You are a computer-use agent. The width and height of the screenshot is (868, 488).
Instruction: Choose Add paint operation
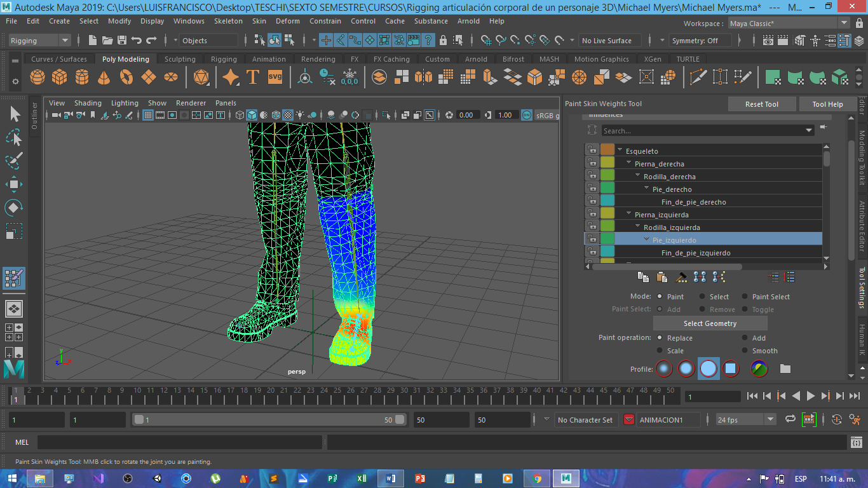click(x=745, y=338)
